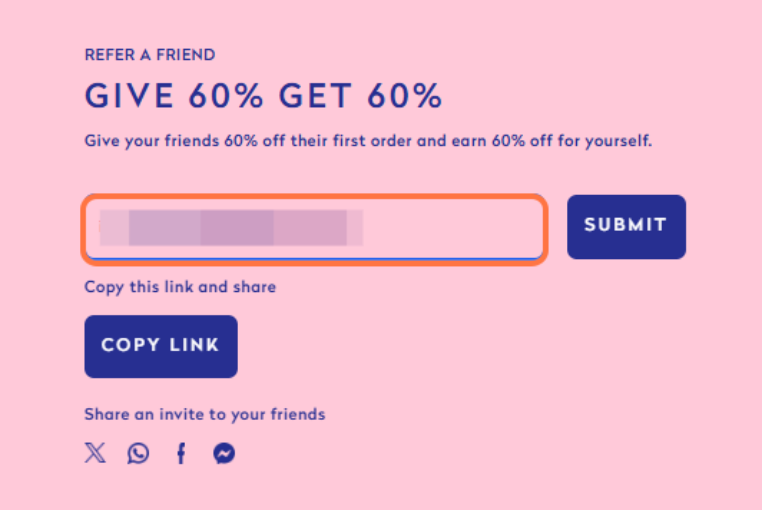Share the referral on X (Twitter)

coord(95,453)
